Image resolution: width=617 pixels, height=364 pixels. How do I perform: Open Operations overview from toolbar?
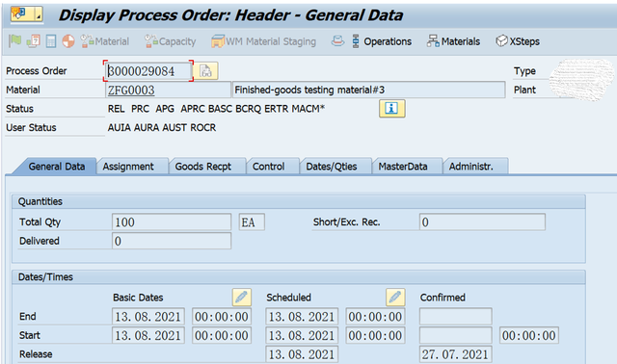[382, 41]
